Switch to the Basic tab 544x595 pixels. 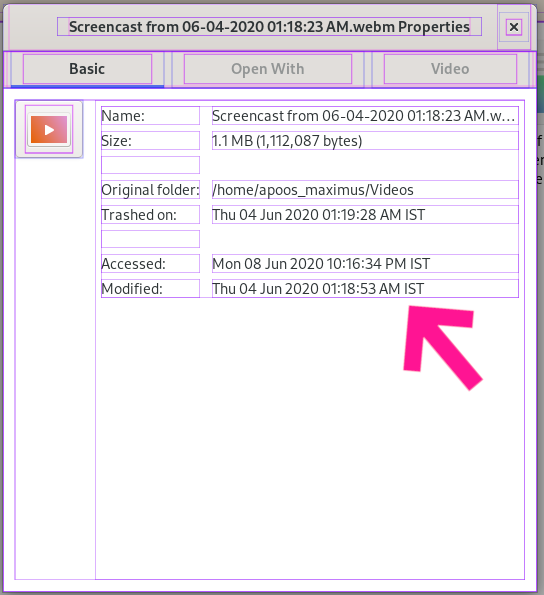click(x=87, y=69)
